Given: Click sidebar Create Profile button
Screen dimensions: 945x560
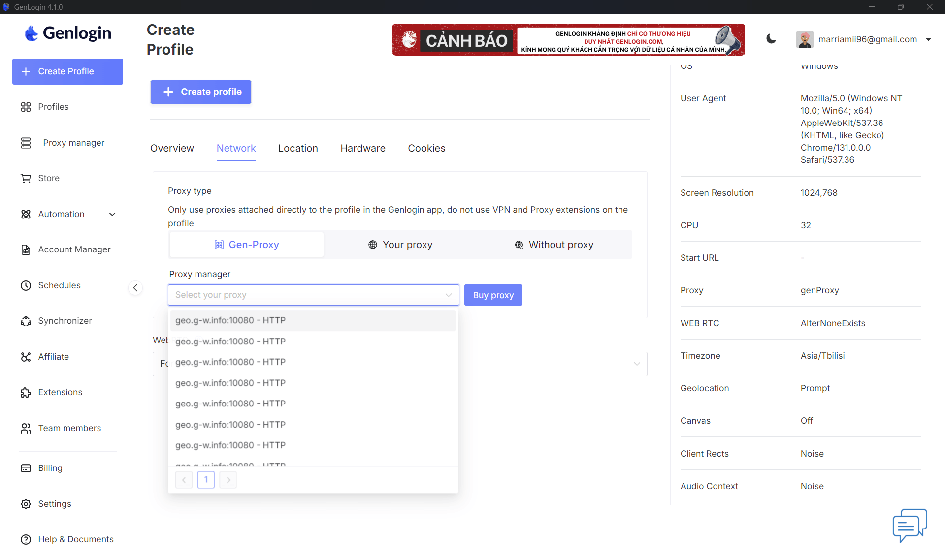Looking at the screenshot, I should (67, 71).
